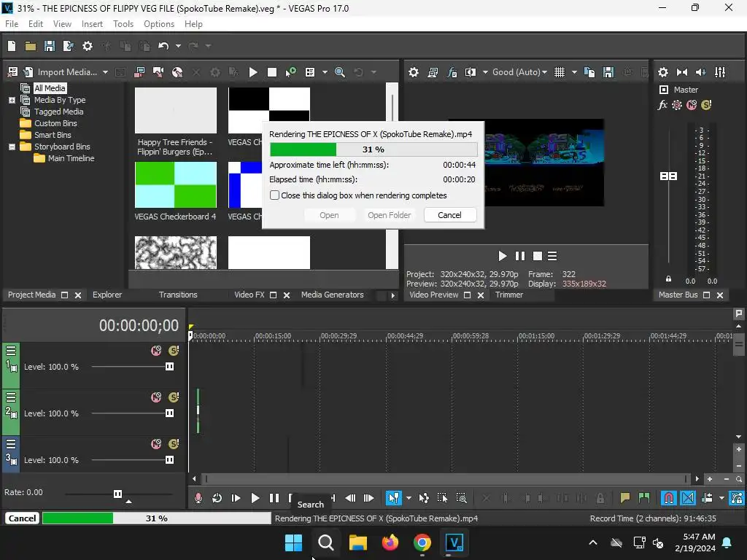The width and height of the screenshot is (747, 560).
Task: Click microphone Record icon in transport bar
Action: (198, 498)
